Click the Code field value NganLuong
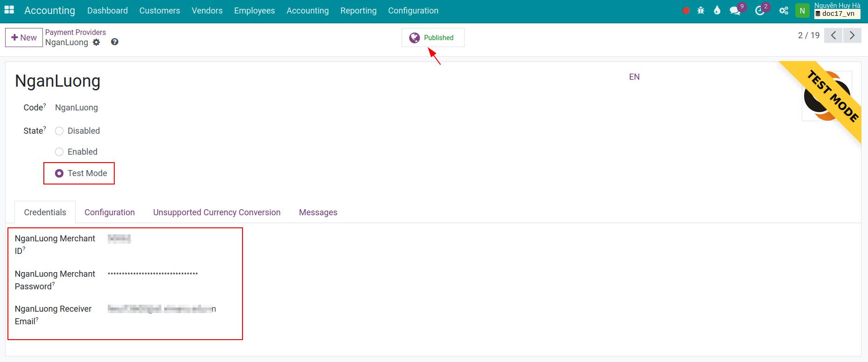 (76, 108)
